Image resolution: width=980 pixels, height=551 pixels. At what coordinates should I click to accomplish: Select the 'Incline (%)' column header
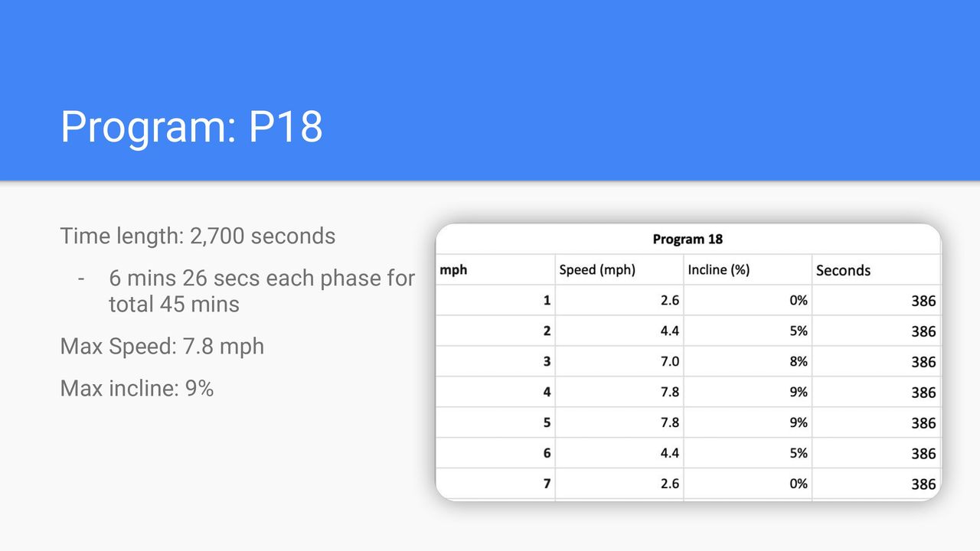[719, 269]
